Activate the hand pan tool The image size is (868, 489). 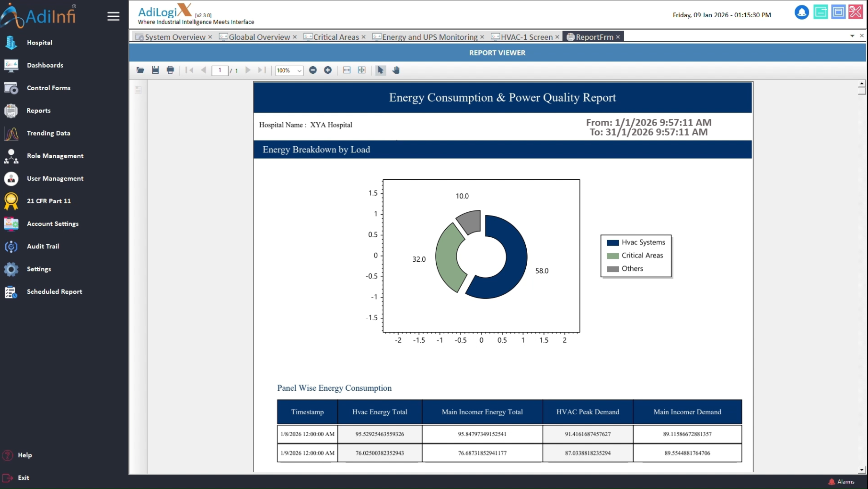[396, 70]
